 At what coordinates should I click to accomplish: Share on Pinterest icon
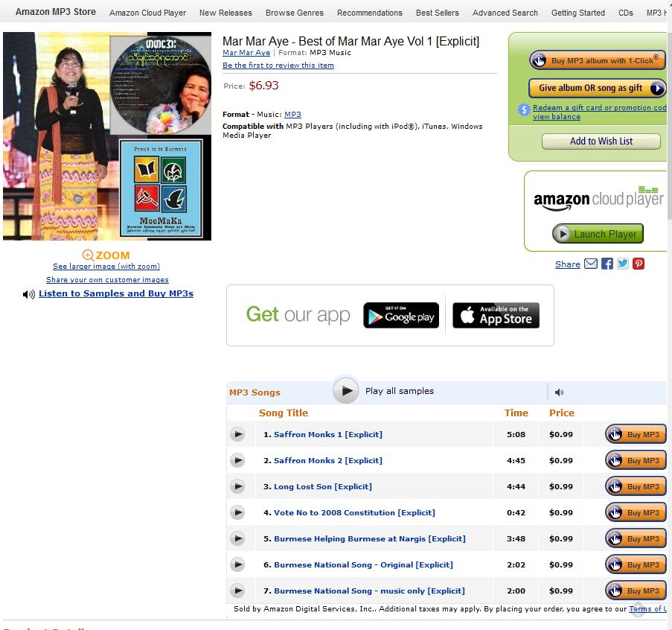[x=639, y=264]
